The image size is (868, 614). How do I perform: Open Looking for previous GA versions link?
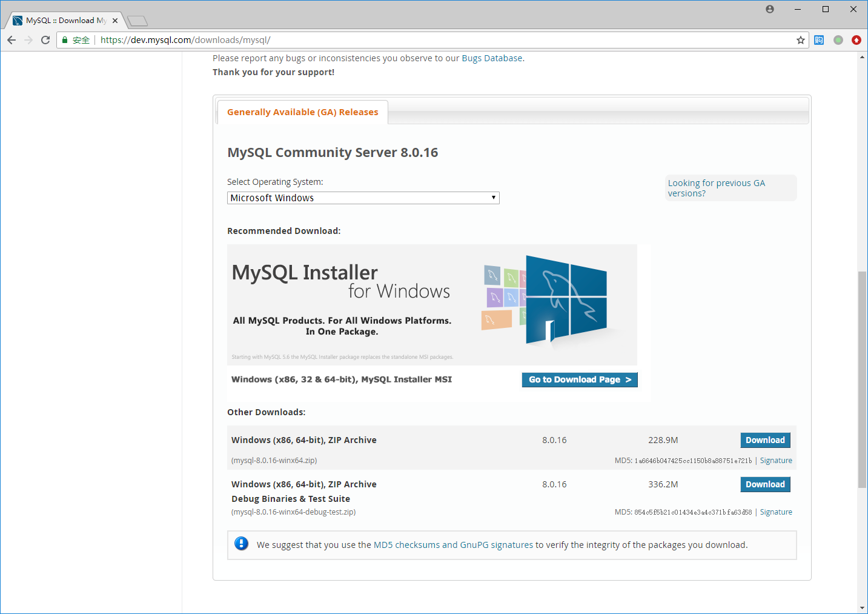[717, 188]
